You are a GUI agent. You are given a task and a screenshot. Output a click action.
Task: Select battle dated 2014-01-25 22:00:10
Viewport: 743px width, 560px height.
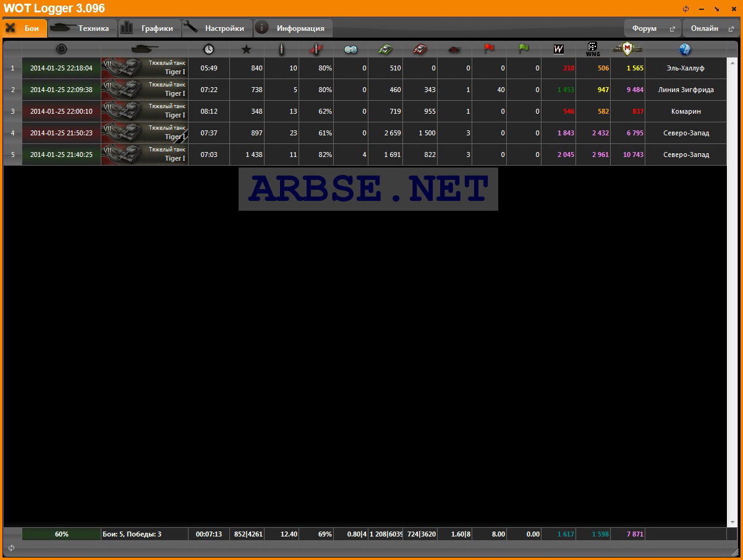(61, 111)
